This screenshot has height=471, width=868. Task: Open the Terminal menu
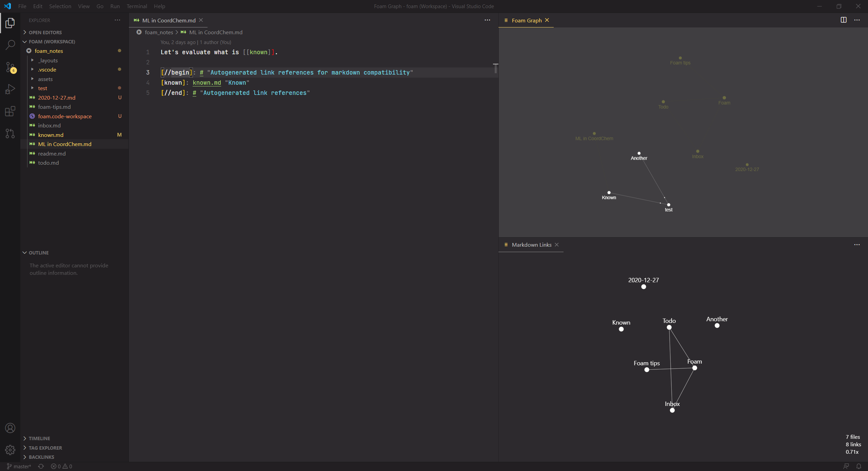137,6
